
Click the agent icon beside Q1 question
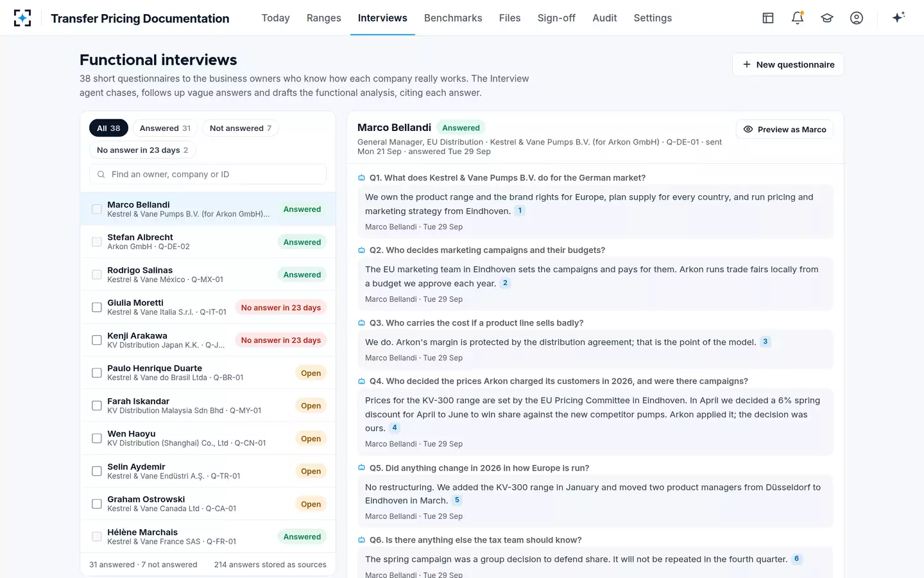tap(361, 178)
